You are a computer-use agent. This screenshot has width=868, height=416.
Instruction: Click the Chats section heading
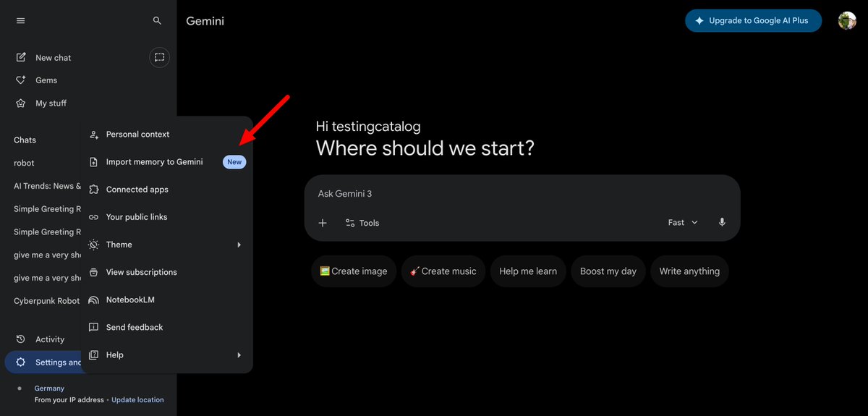pos(25,140)
